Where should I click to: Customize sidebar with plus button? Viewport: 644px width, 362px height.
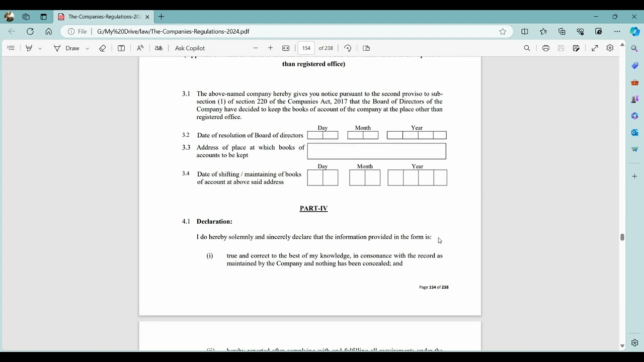coord(635,176)
